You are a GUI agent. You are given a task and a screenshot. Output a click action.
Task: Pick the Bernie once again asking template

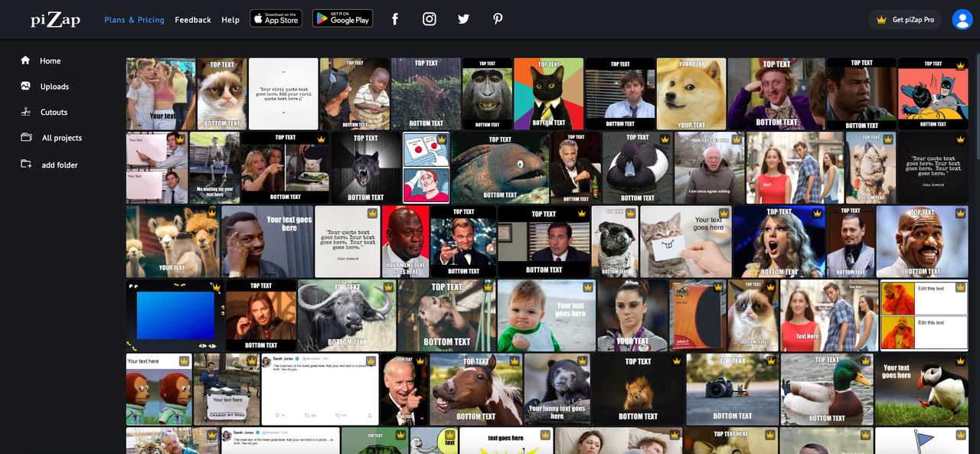(x=709, y=168)
